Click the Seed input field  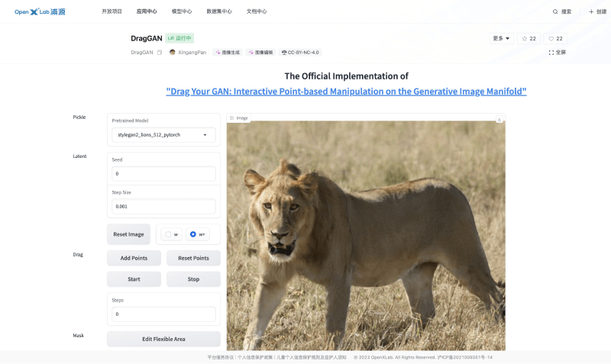[x=163, y=174]
